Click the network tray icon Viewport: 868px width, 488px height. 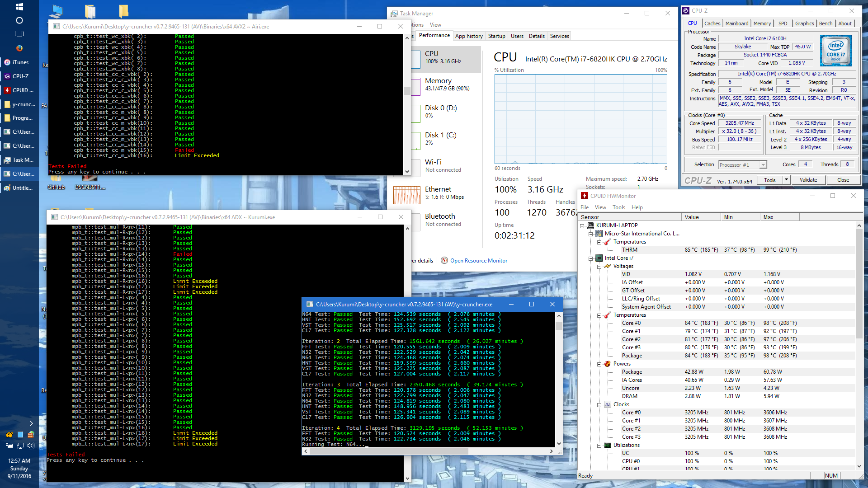click(20, 446)
